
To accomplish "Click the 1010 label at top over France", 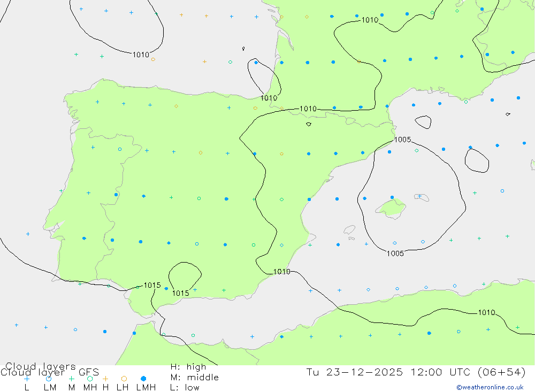I will pos(370,20).
